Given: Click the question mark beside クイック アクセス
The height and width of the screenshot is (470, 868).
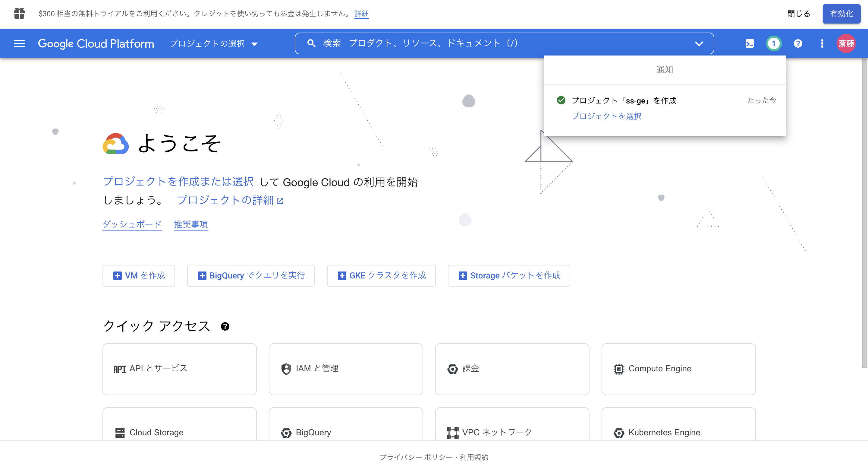Looking at the screenshot, I should (x=225, y=326).
